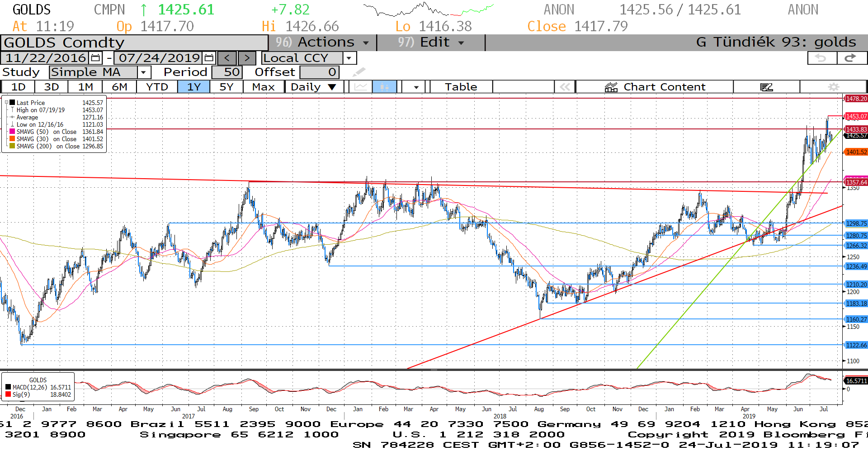Open the annotation drawing tool icon
868x470 pixels.
coord(766,87)
